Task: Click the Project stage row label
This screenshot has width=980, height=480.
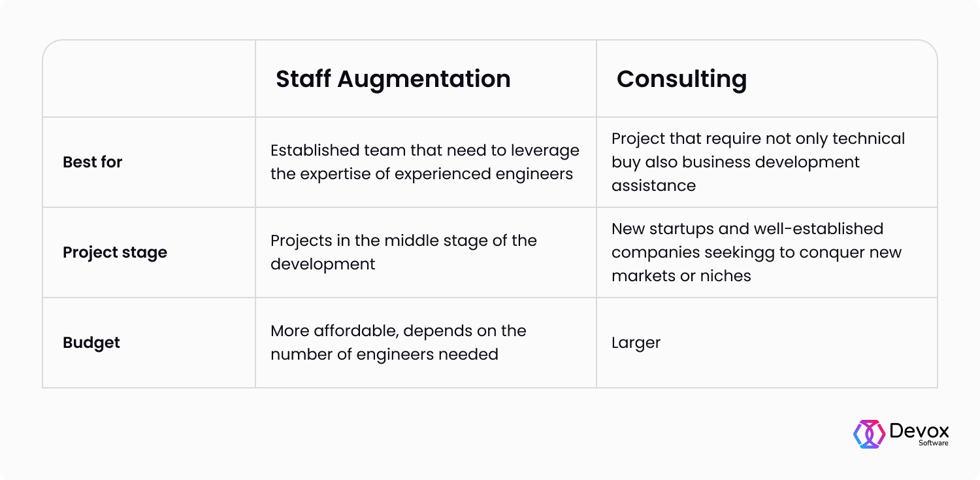Action: coord(115,252)
